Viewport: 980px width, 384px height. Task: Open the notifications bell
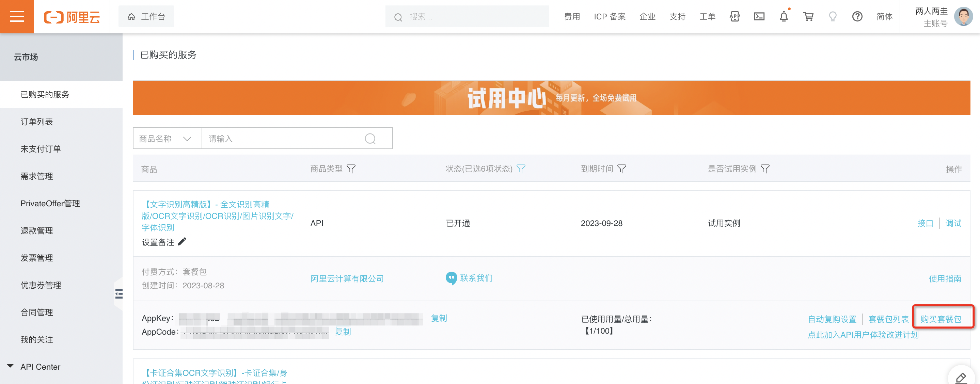[x=784, y=17]
